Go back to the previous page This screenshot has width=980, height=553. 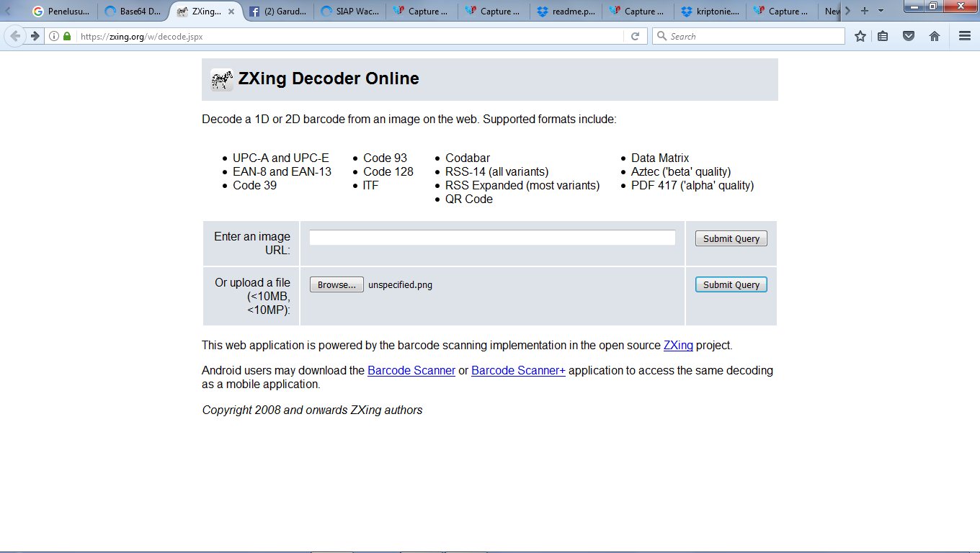click(x=15, y=36)
